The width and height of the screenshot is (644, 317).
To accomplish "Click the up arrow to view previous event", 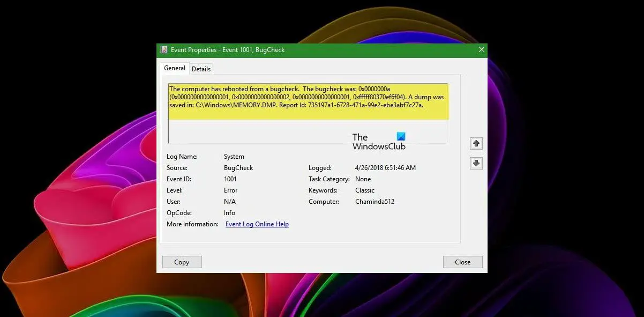I will (476, 143).
